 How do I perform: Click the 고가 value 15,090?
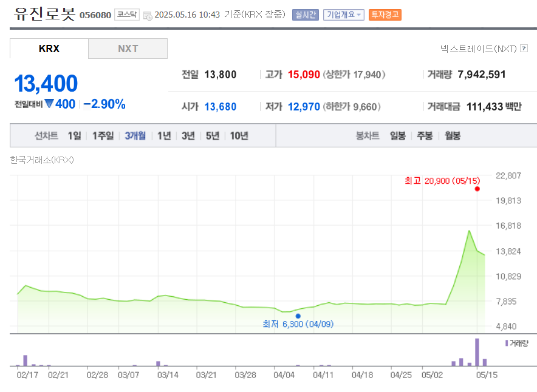pyautogui.click(x=304, y=75)
